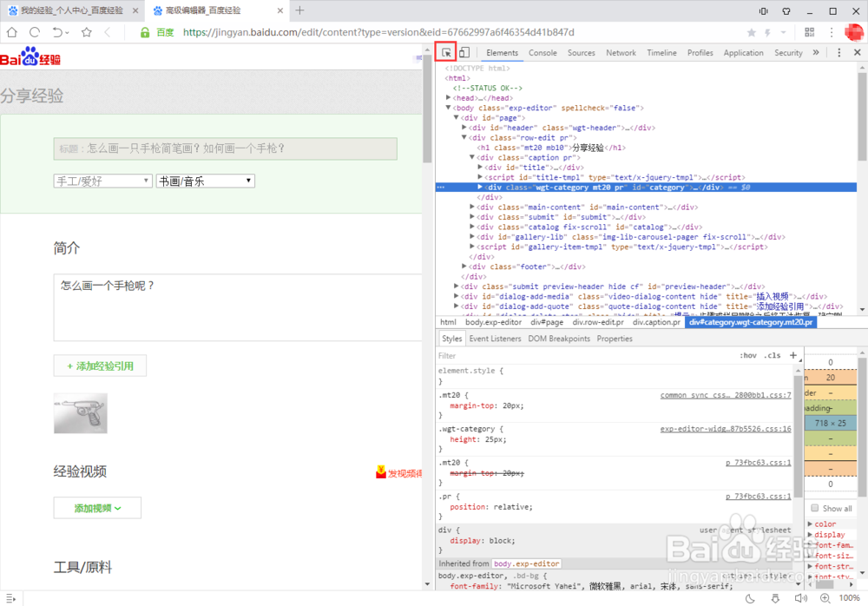868x606 pixels.
Task: Open the 书画/音乐 subcategory dropdown
Action: tap(206, 181)
